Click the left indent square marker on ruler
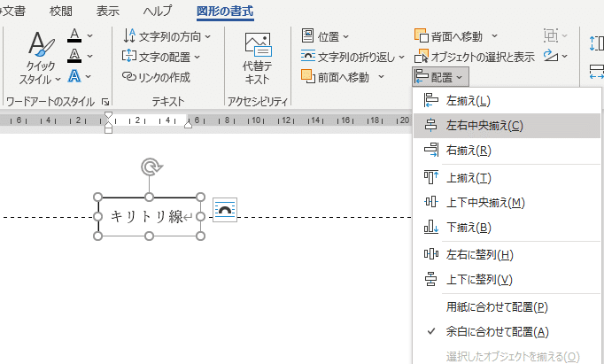Screen dimensions: 604x364 109,130
